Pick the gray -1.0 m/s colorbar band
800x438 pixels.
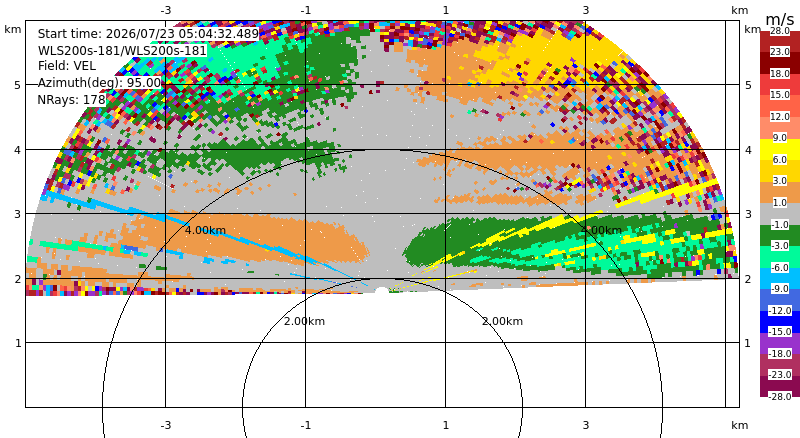[780, 213]
